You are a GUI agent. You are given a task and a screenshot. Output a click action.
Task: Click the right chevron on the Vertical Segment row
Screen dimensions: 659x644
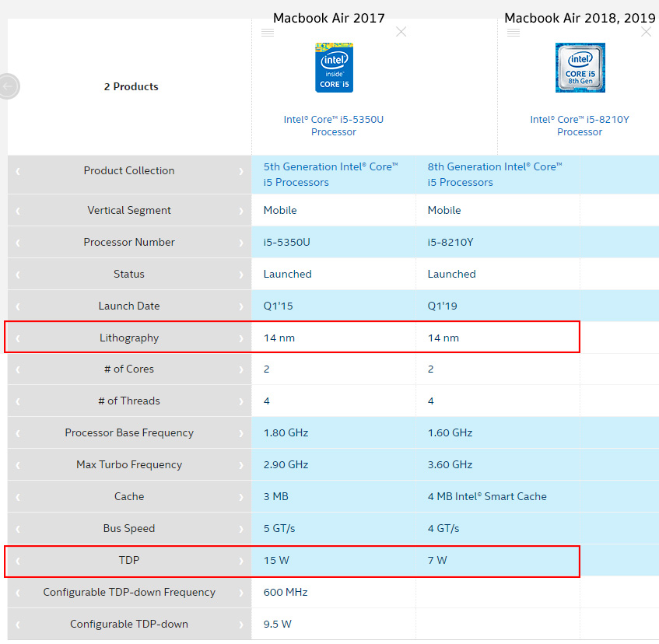click(241, 211)
